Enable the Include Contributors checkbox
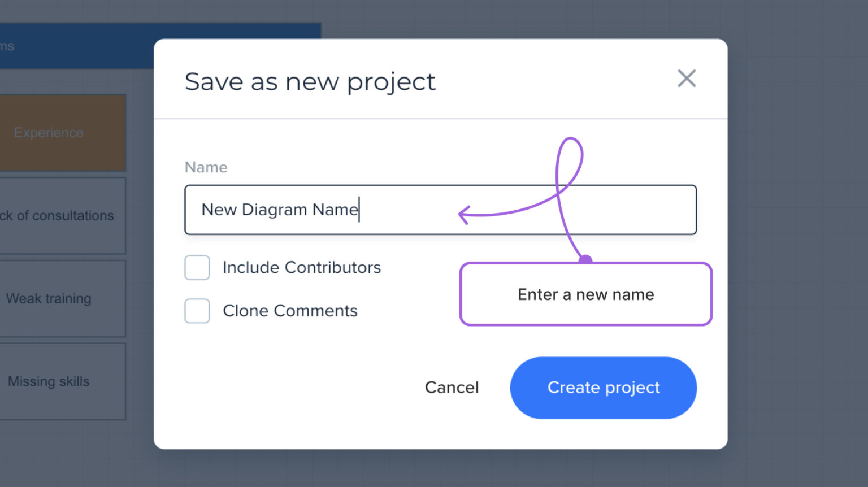The image size is (868, 487). click(x=197, y=267)
